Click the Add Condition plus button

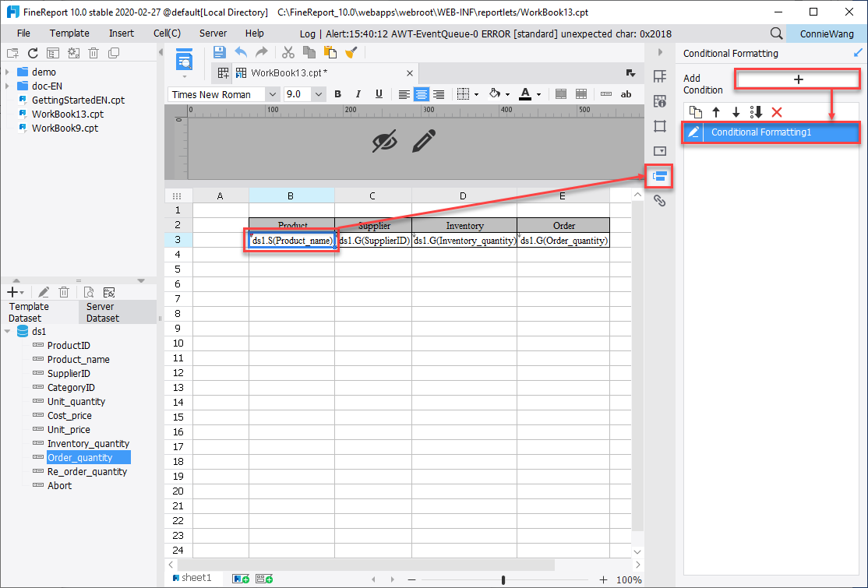point(797,79)
